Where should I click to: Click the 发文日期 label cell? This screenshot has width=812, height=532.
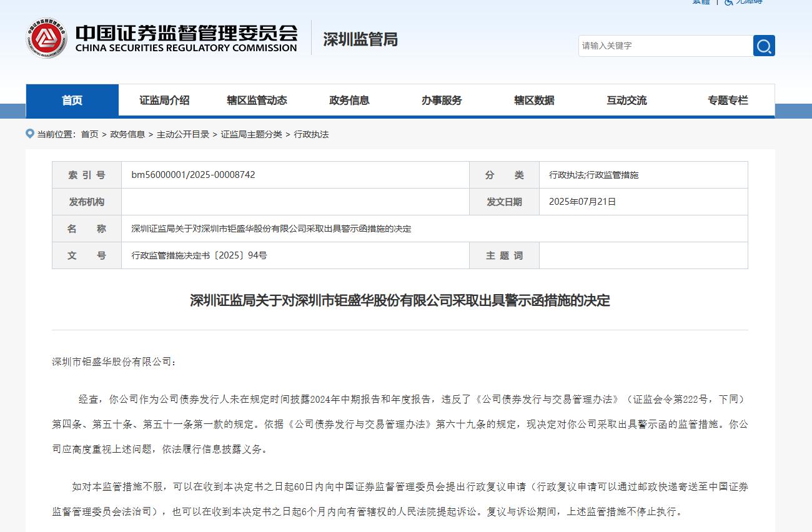point(504,202)
